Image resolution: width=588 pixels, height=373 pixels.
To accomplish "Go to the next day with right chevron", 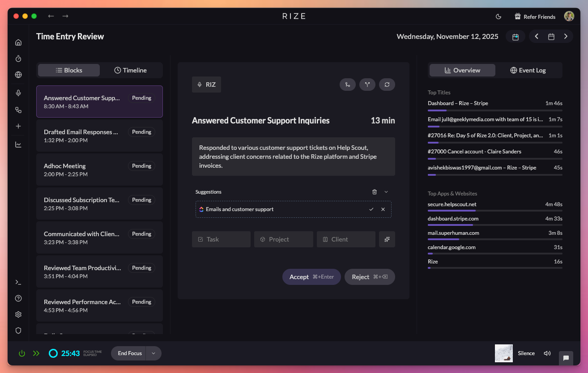I will coord(566,37).
